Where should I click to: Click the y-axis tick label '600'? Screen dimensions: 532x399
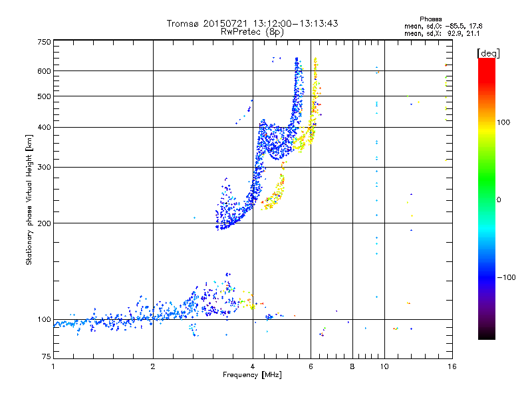45,71
